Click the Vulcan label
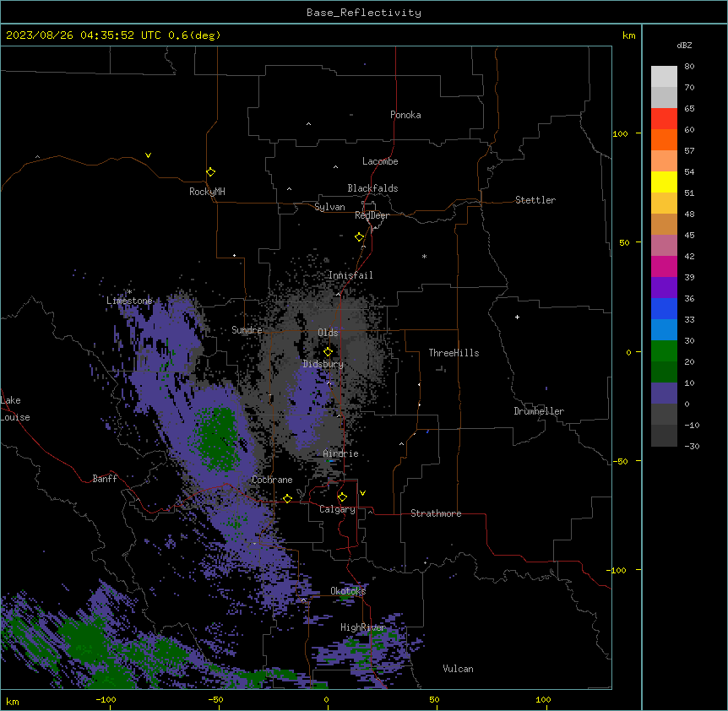The image size is (728, 711). (459, 669)
